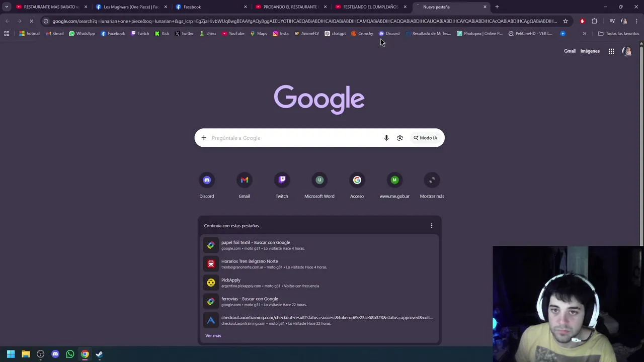Open ferrovias Buscar con Google entry
644x362 pixels.
click(319, 302)
